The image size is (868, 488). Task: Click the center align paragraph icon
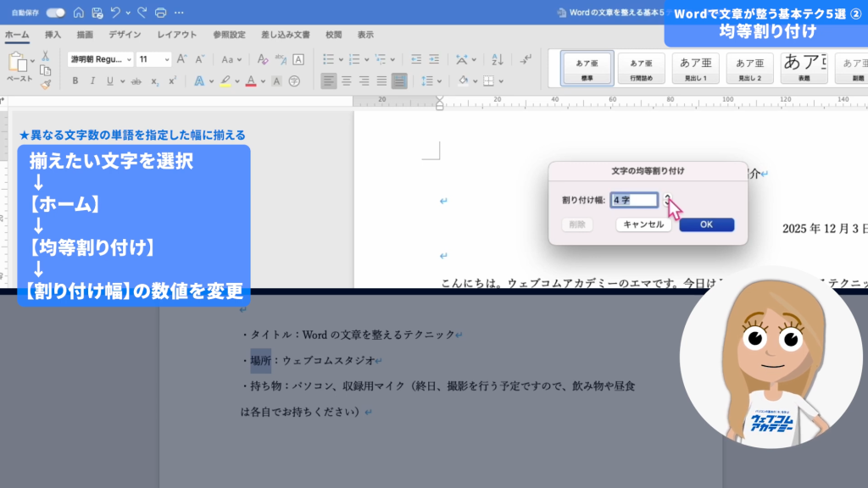346,81
